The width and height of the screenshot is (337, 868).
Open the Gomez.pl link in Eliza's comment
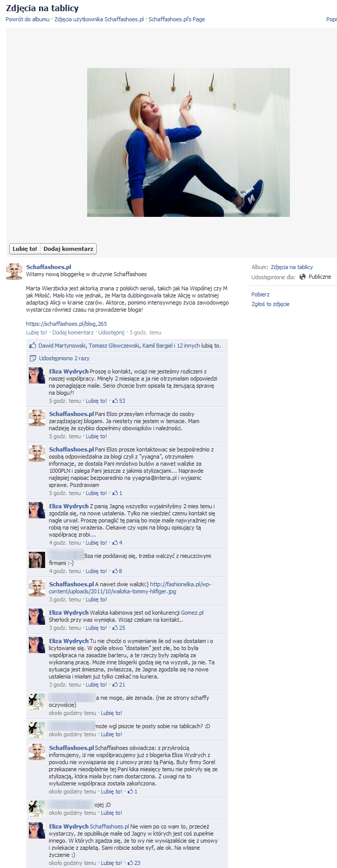pyautogui.click(x=192, y=613)
